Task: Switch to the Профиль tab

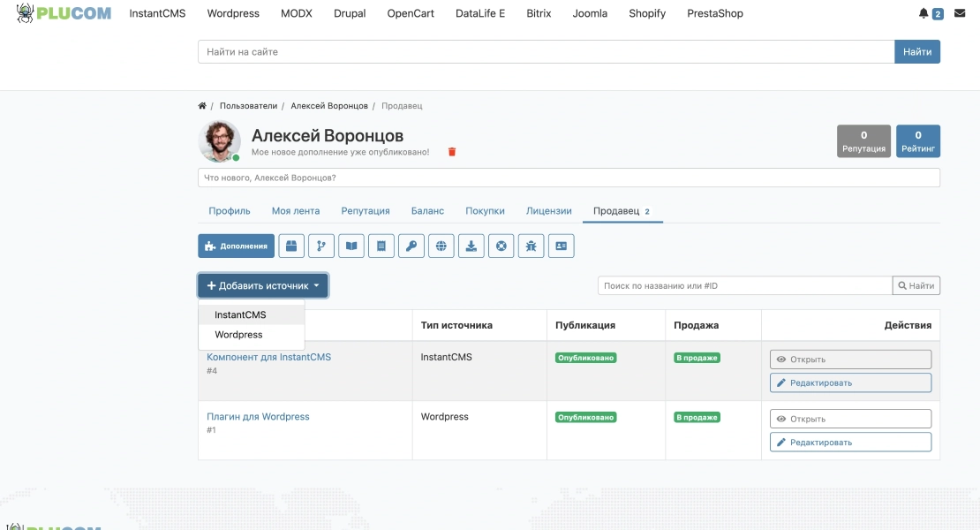Action: point(230,211)
